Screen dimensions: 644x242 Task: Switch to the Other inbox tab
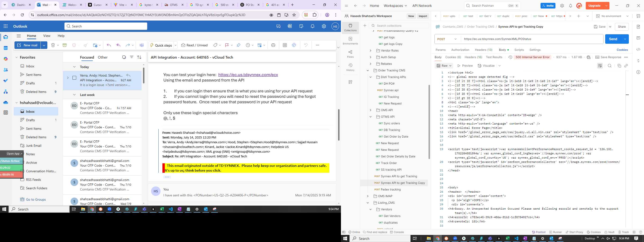(103, 57)
